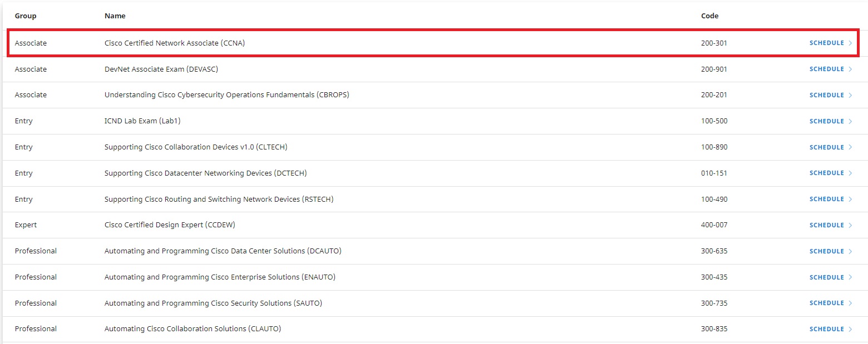The image size is (868, 344).
Task: Click exam code 010-151
Action: pyautogui.click(x=714, y=173)
